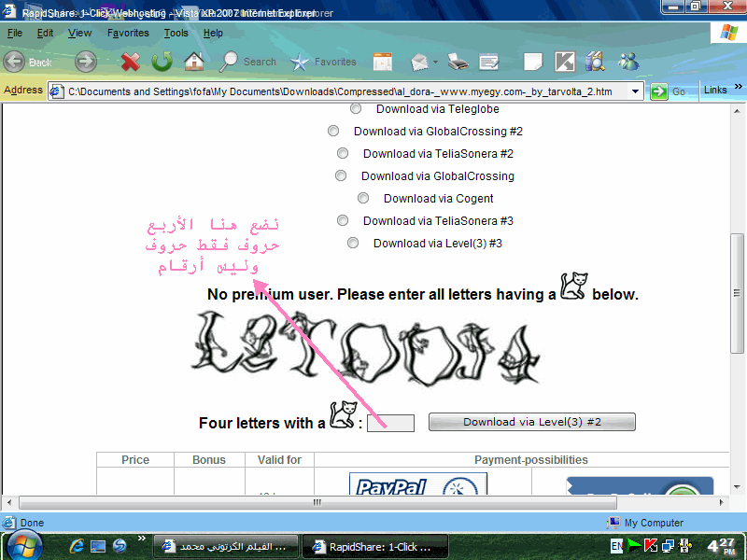This screenshot has width=747, height=560.
Task: Stop loading with the red X icon
Action: pos(130,62)
